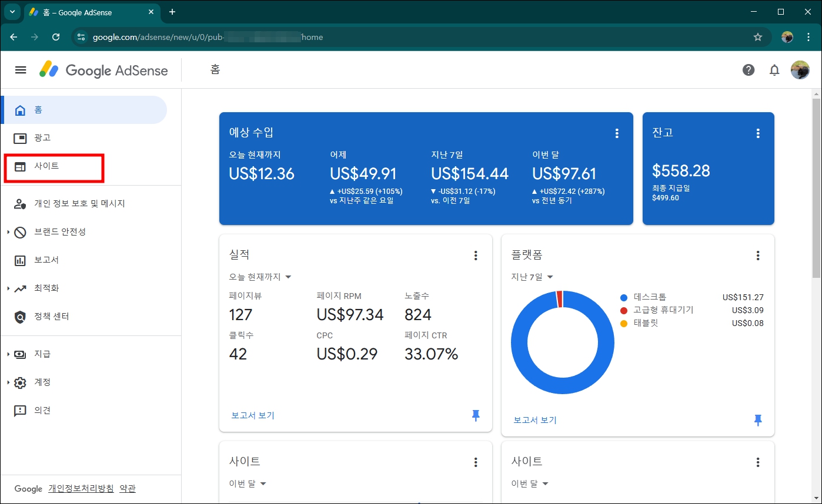The width and height of the screenshot is (822, 504).
Task: Open 예상 수입 card more options
Action: coord(617,133)
